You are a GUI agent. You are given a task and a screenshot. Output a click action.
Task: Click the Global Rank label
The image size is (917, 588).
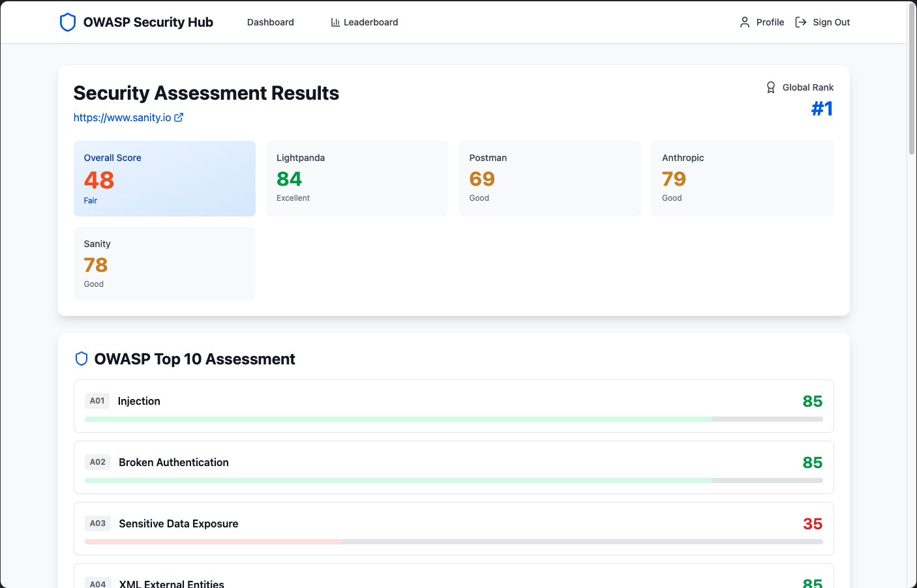pyautogui.click(x=808, y=87)
